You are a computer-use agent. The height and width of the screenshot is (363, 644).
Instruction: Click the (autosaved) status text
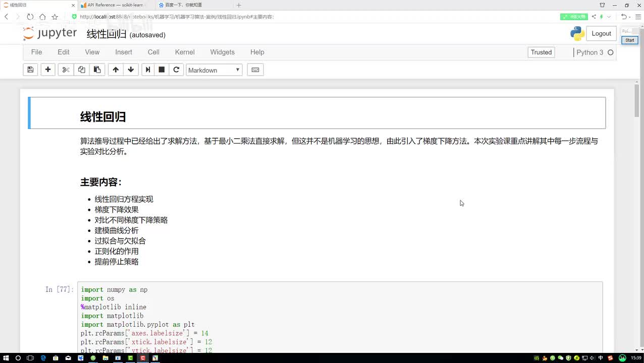[x=147, y=35]
